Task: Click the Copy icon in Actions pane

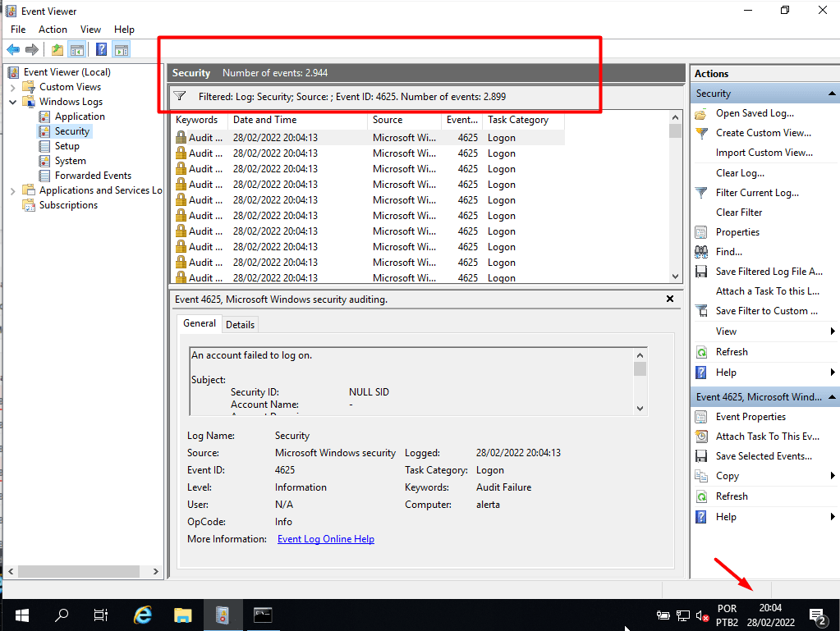Action: (700, 476)
